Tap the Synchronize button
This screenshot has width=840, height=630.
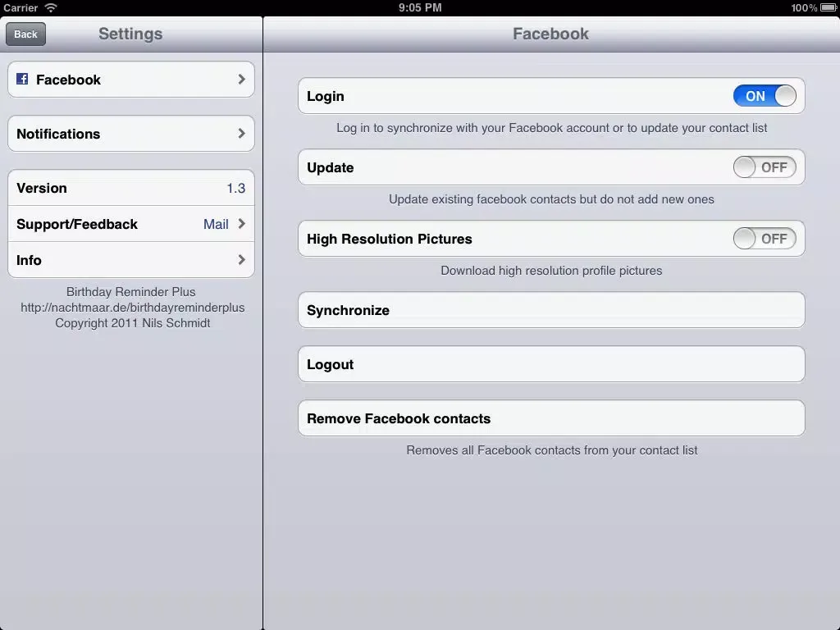551,310
